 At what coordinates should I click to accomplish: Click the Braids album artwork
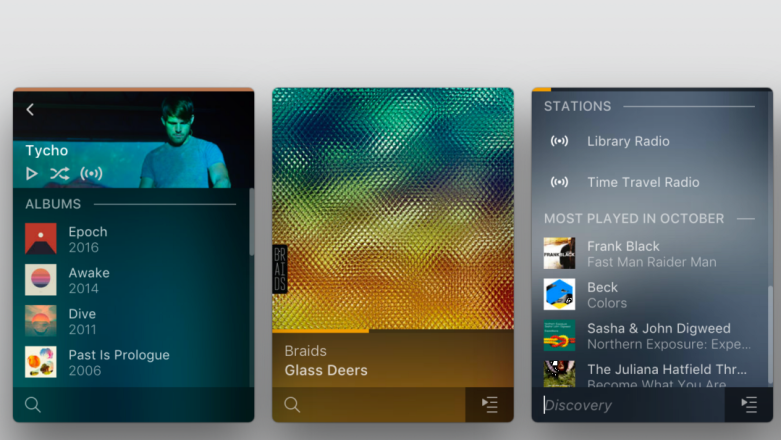(x=393, y=208)
